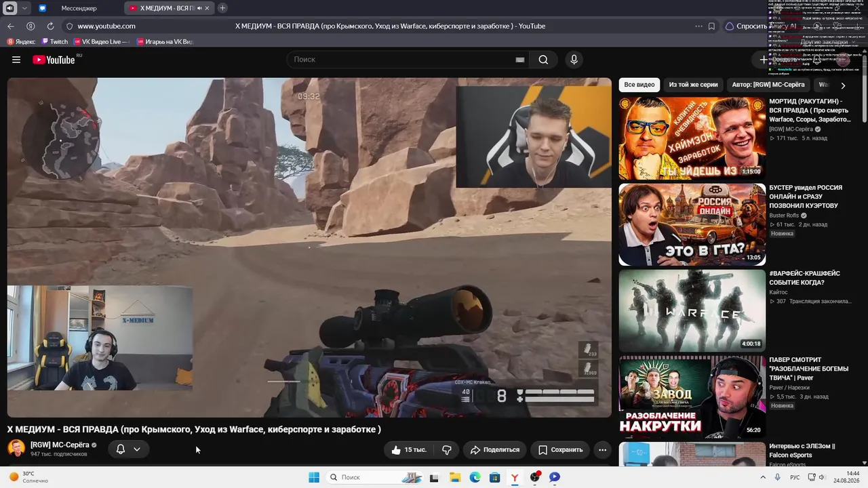The width and height of the screenshot is (868, 488).
Task: Open File Explorer from the taskbar
Action: tap(454, 477)
